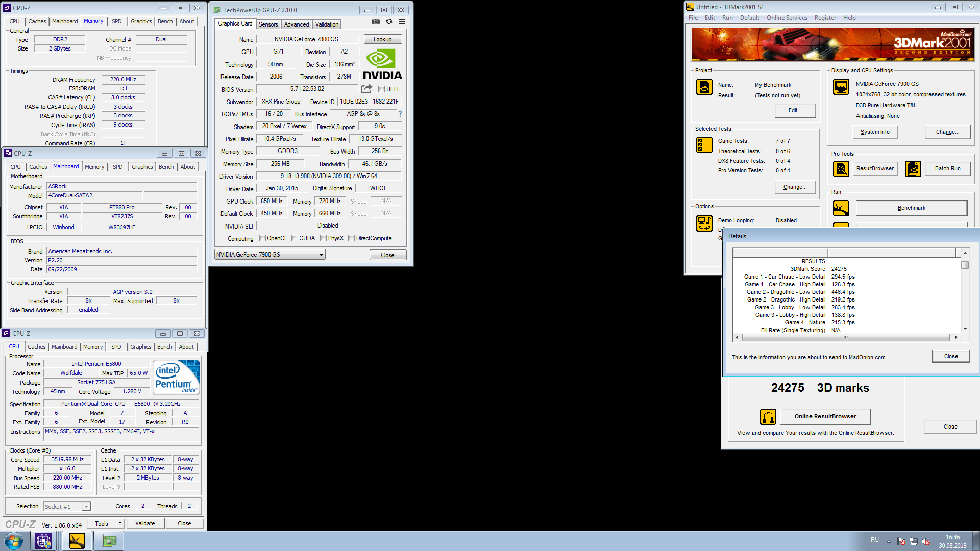Image resolution: width=980 pixels, height=551 pixels.
Task: Click the Validate button in CPU-Z
Action: (145, 523)
